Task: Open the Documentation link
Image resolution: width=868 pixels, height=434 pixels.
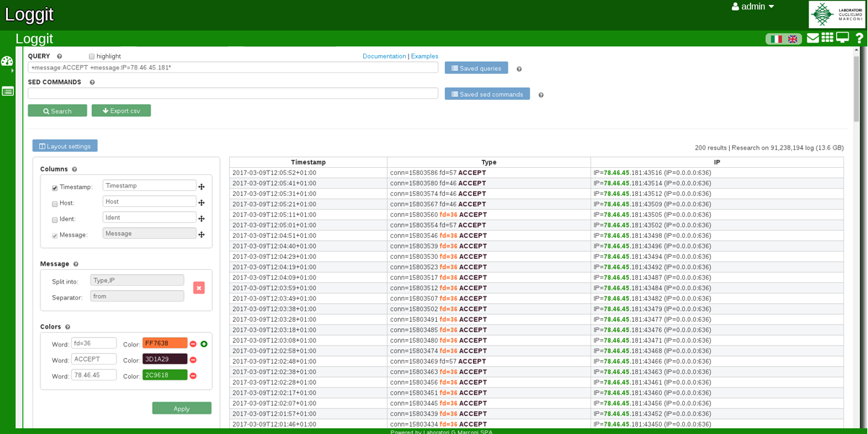Action: 384,56
